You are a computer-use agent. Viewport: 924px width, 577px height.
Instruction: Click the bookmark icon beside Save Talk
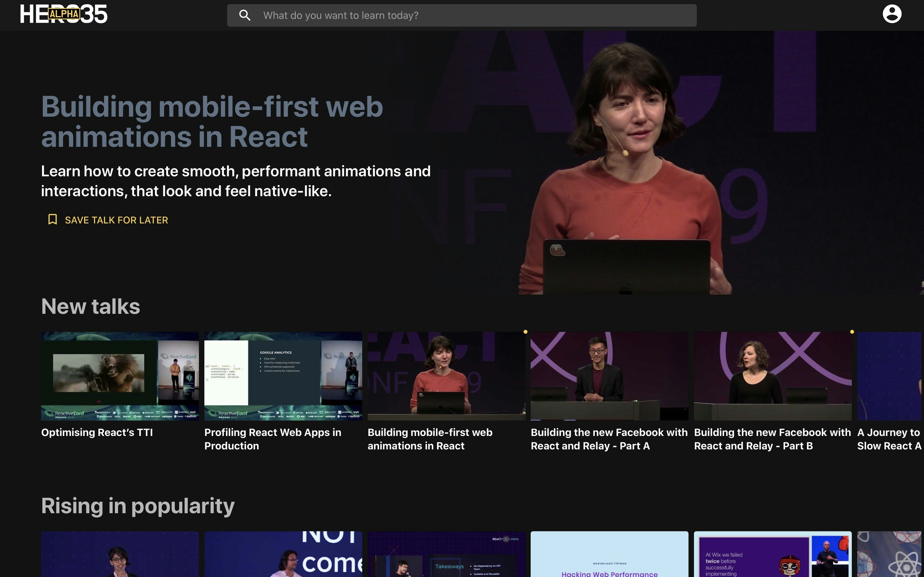click(x=53, y=220)
